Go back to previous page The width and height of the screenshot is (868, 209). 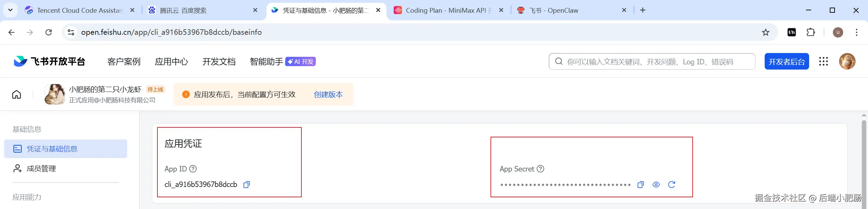pyautogui.click(x=11, y=32)
